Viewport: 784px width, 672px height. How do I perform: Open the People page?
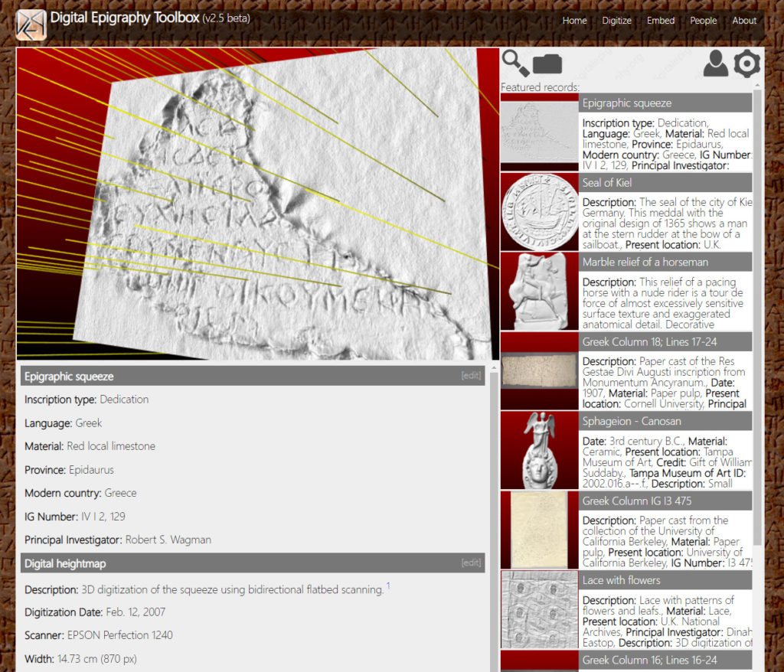[x=703, y=21]
